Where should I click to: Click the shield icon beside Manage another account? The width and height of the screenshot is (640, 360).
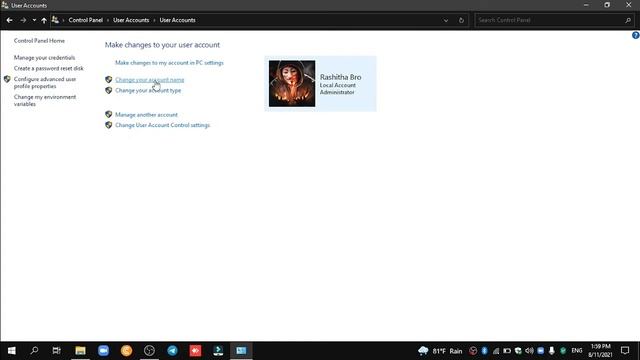(109, 114)
